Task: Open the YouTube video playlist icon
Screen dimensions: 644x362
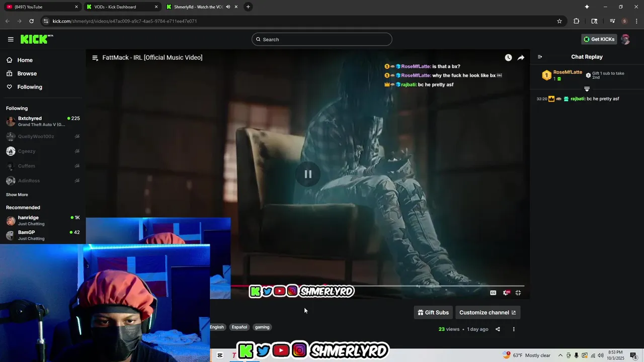Action: (95, 58)
